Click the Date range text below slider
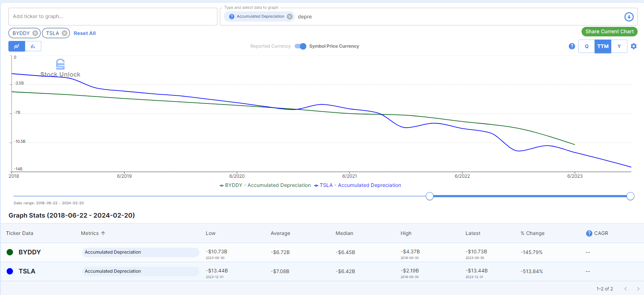644x295 pixels. pyautogui.click(x=49, y=203)
